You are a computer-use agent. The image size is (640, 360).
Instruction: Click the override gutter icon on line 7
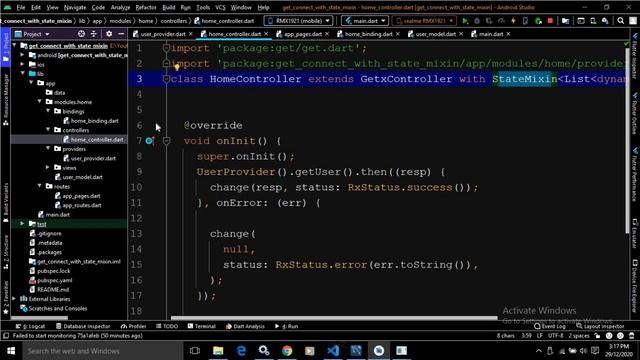click(x=149, y=141)
